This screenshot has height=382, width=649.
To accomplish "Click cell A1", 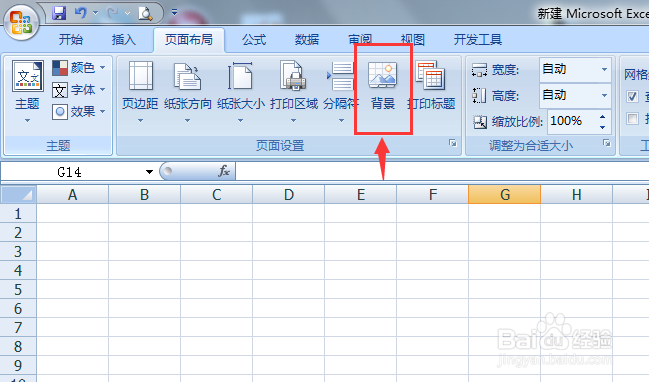I will [72, 214].
